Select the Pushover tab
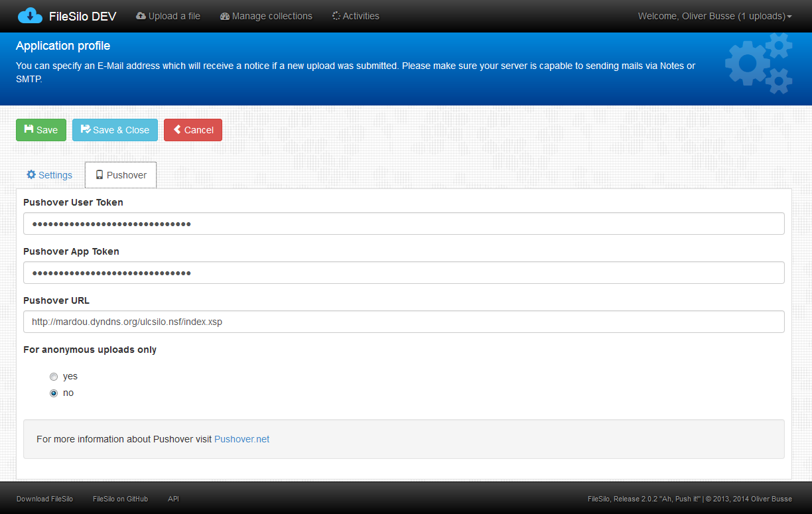This screenshot has width=812, height=514. [x=121, y=175]
